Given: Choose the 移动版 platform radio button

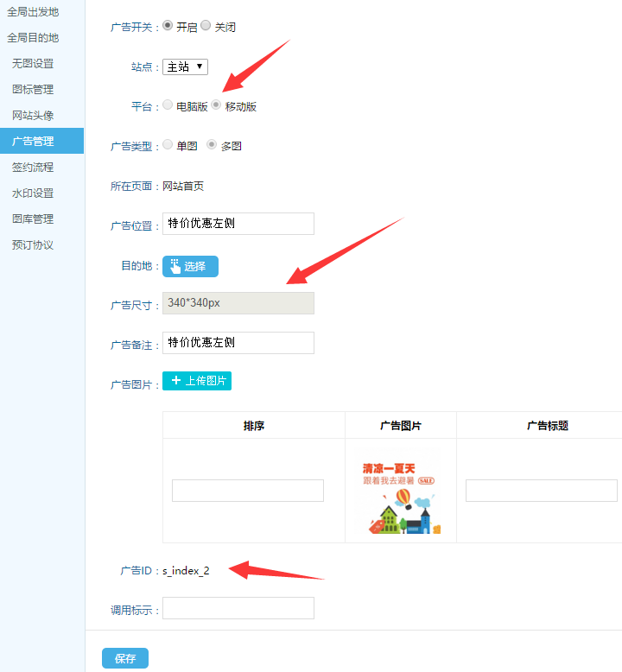Looking at the screenshot, I should (217, 105).
